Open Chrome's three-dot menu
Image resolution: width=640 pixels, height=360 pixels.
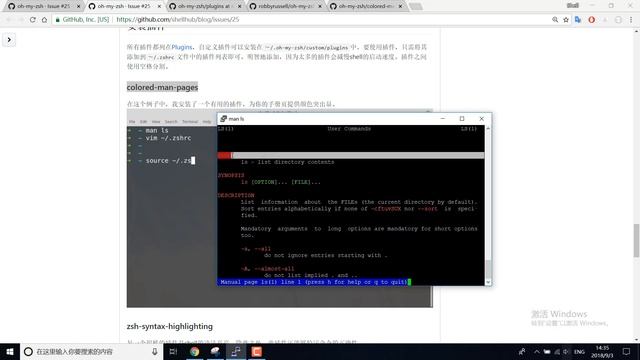631,20
